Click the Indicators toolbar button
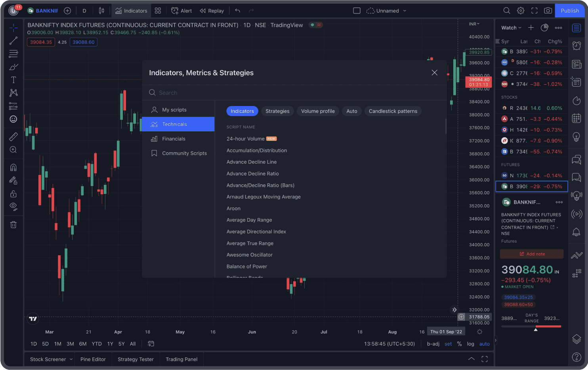 click(x=131, y=11)
